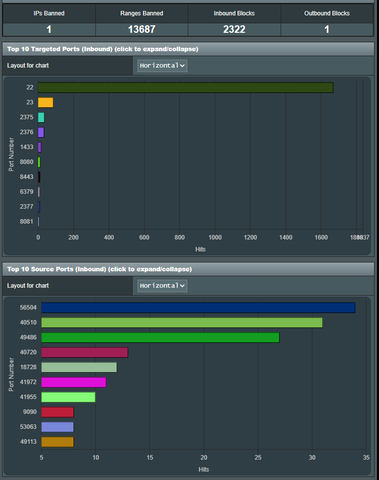379x480 pixels.
Task: Click the Outbound Blocks value 1
Action: point(327,29)
